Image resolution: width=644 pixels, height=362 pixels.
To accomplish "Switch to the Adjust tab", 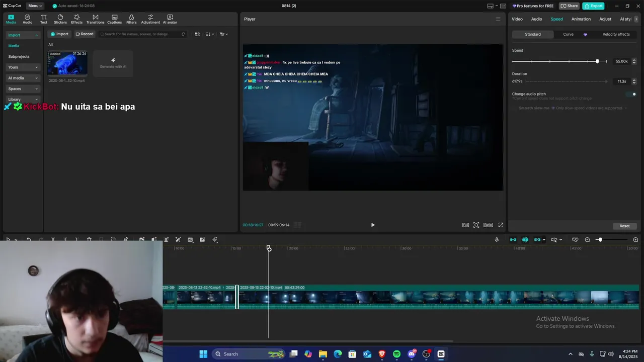I will [605, 19].
